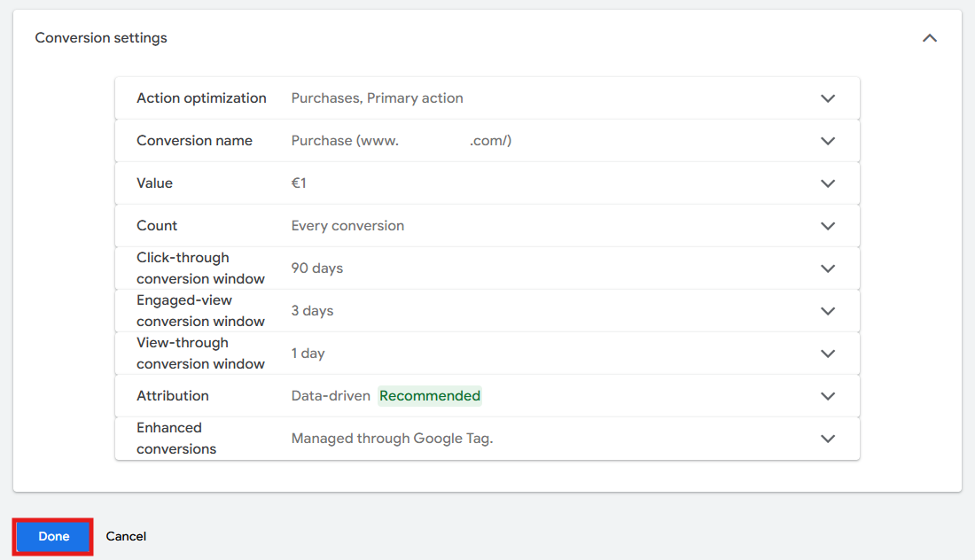975x560 pixels.
Task: Expand View-through conversion window chevron
Action: (828, 354)
